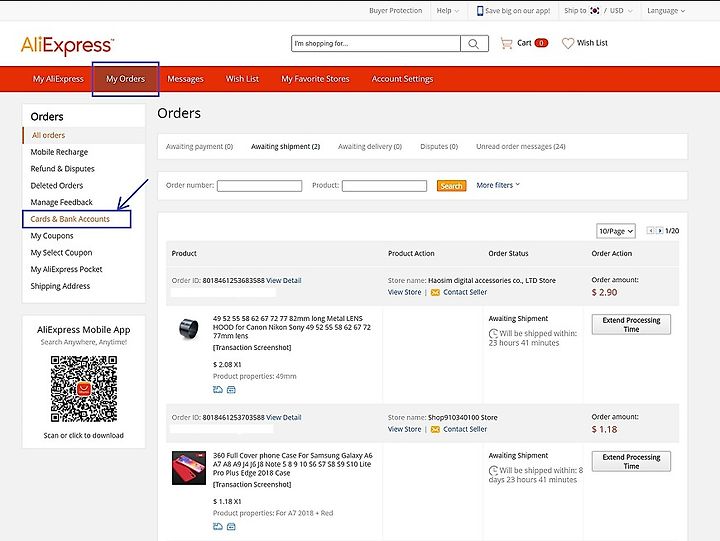Image resolution: width=720 pixels, height=541 pixels.
Task: Open My Orders tab
Action: 125,79
